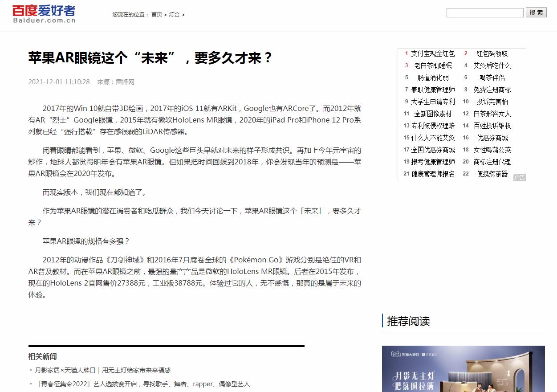Open the 兼职健康管理师 ad link
The height and width of the screenshot is (392, 557).
[x=433, y=90]
